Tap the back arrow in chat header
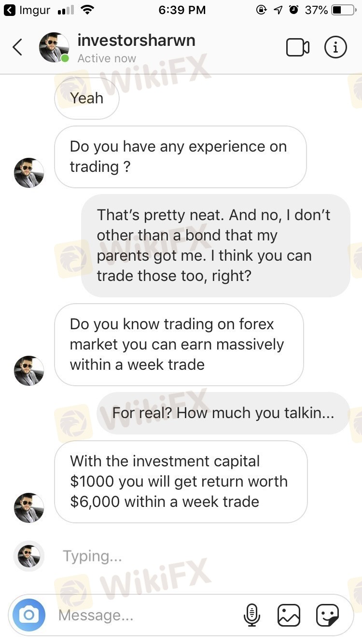Screen dimensions: 362x644 18,47
